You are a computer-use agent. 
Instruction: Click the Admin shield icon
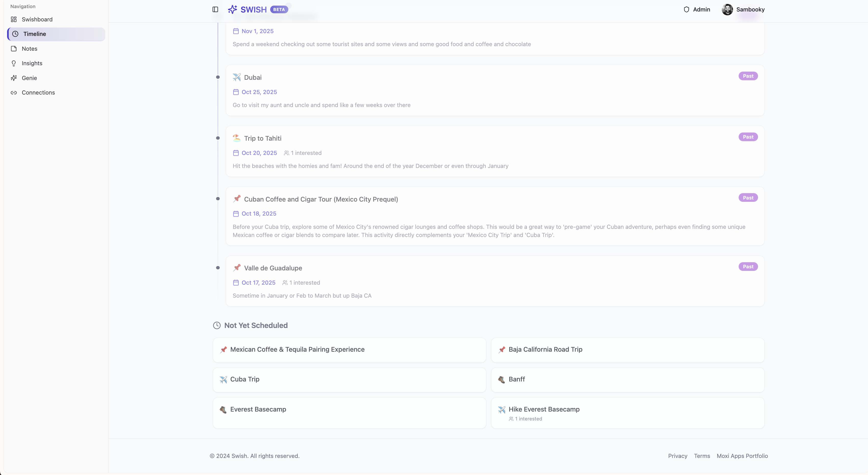686,9
